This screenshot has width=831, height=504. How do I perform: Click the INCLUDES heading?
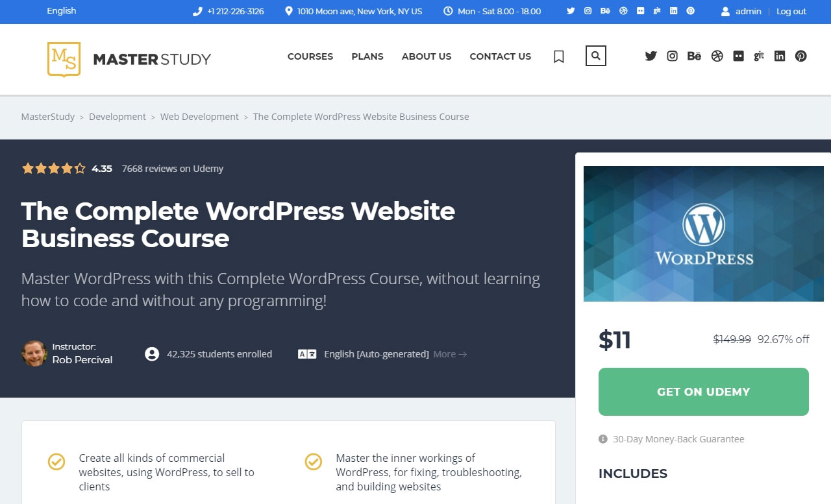633,474
